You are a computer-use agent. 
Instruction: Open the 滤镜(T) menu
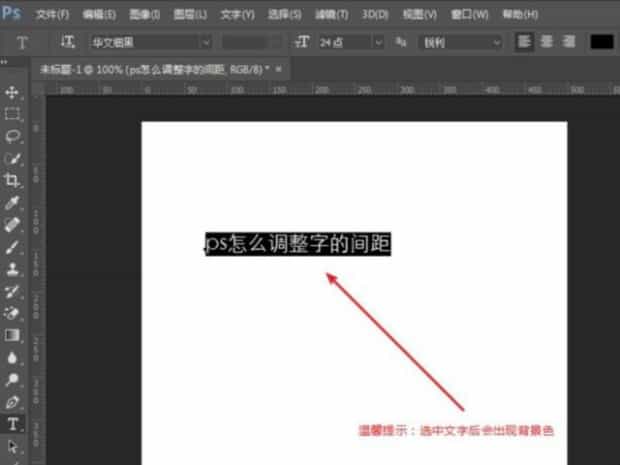coord(331,15)
